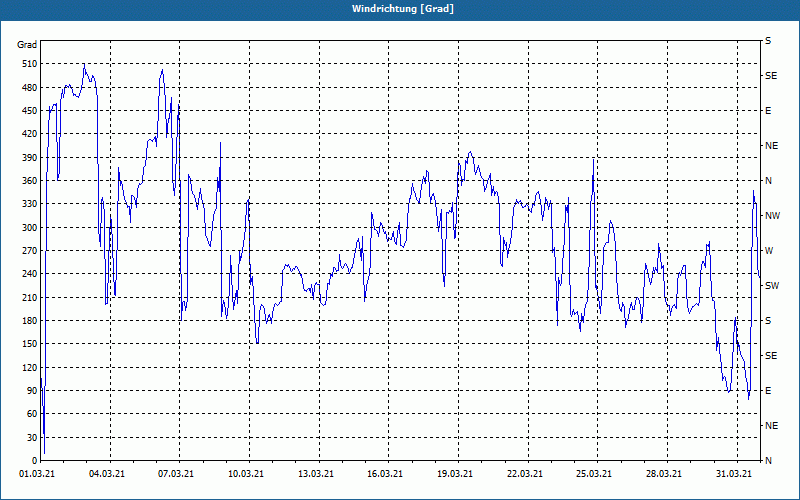Screen dimensions: 800x500
Task: Select the 210 degree label
Action: [x=29, y=297]
